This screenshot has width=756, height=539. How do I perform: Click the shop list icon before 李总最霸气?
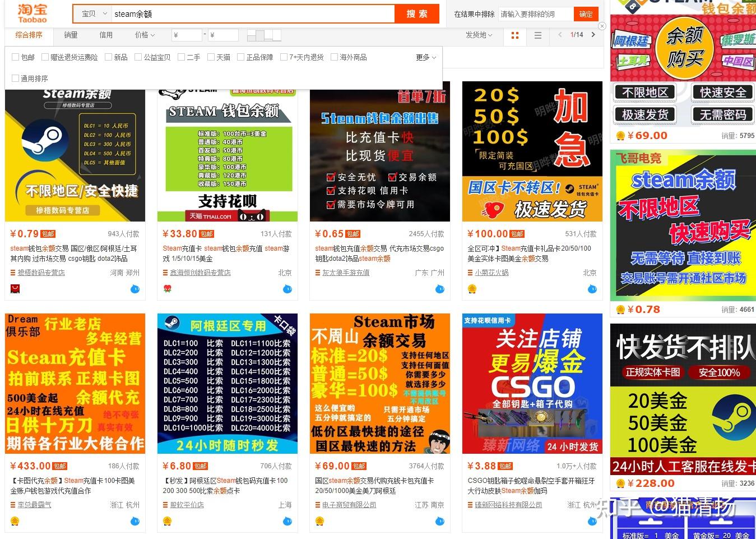[x=13, y=505]
